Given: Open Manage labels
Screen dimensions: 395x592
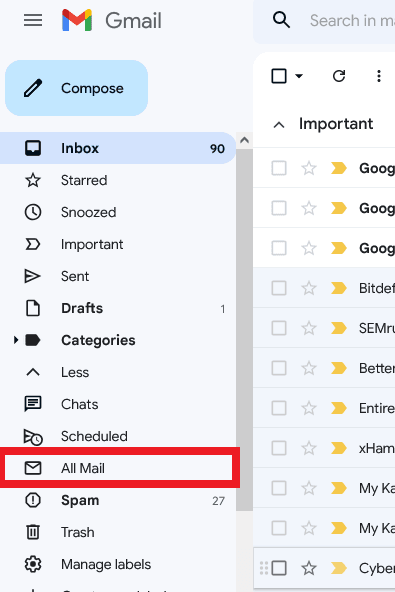Looking at the screenshot, I should 117,564.
